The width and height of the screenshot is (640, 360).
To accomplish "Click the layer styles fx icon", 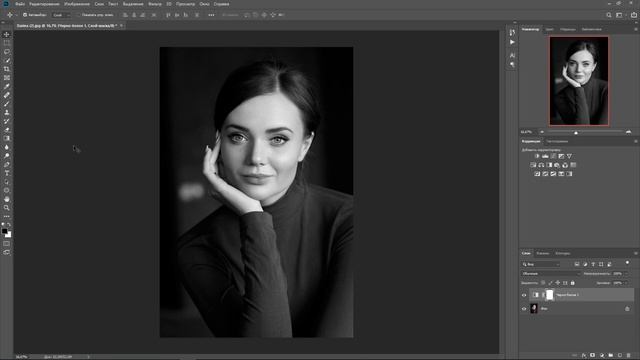I will 584,356.
